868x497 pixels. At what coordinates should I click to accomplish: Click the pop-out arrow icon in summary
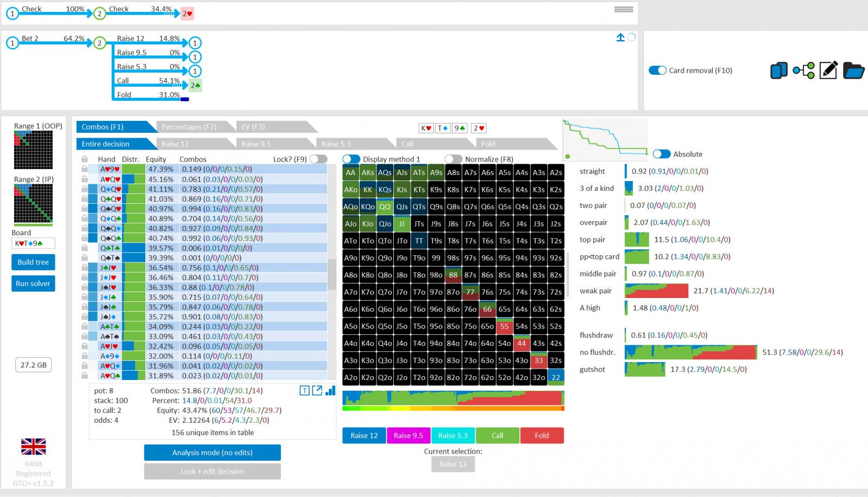317,391
